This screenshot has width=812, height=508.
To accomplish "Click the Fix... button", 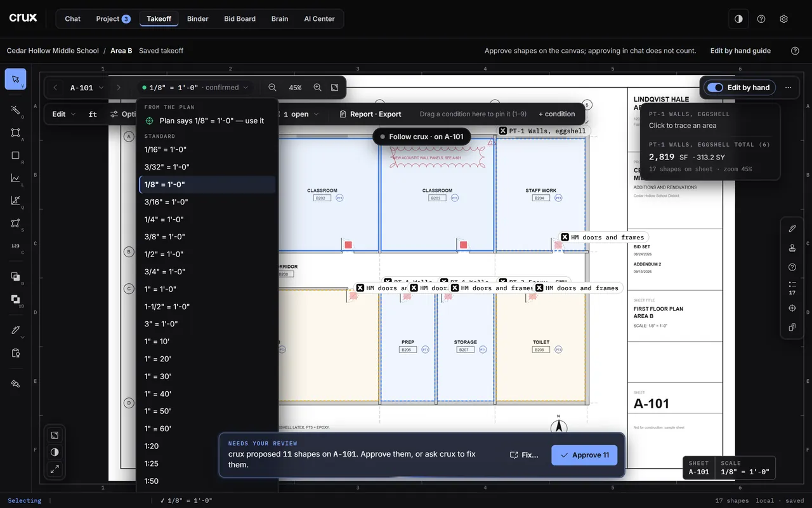I will click(x=524, y=455).
